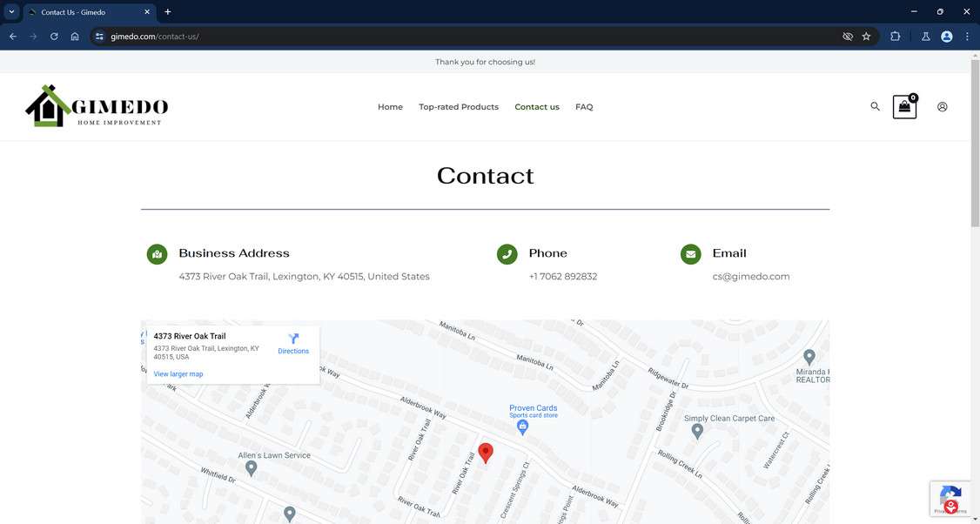The width and height of the screenshot is (980, 524).
Task: Open the shopping cart bag icon
Action: click(904, 107)
